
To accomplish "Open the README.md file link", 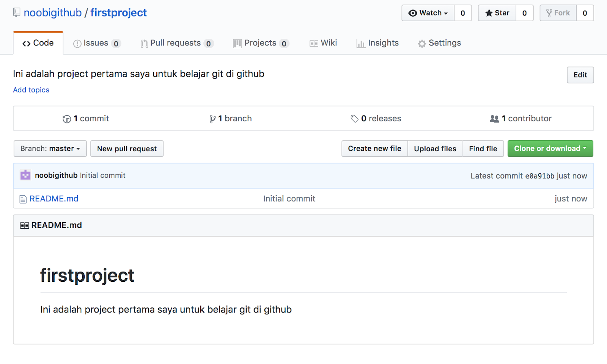I will coord(54,199).
